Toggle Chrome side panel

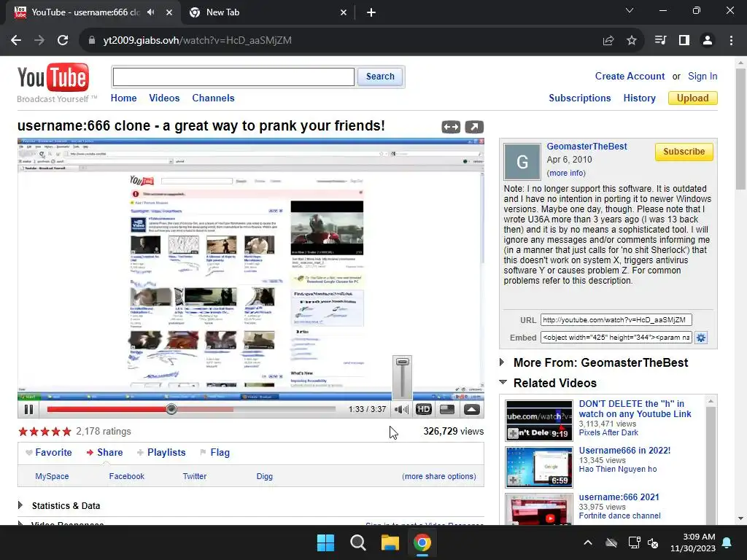click(684, 40)
